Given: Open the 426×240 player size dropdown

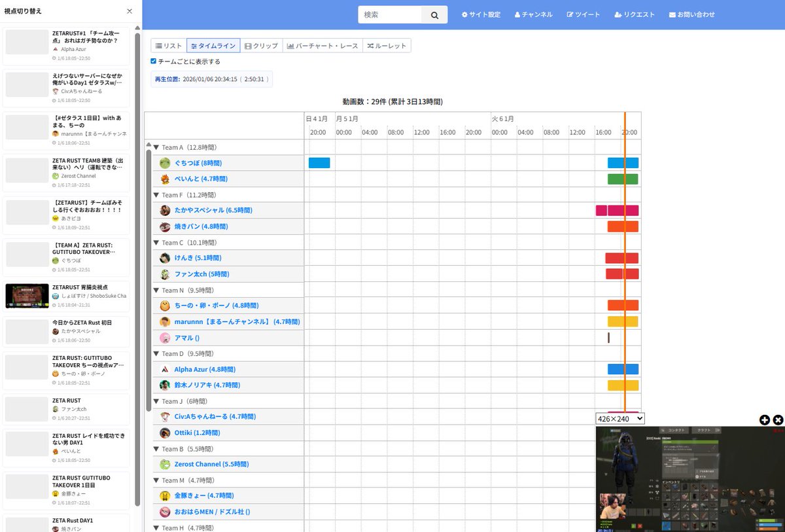Looking at the screenshot, I should pos(620,418).
